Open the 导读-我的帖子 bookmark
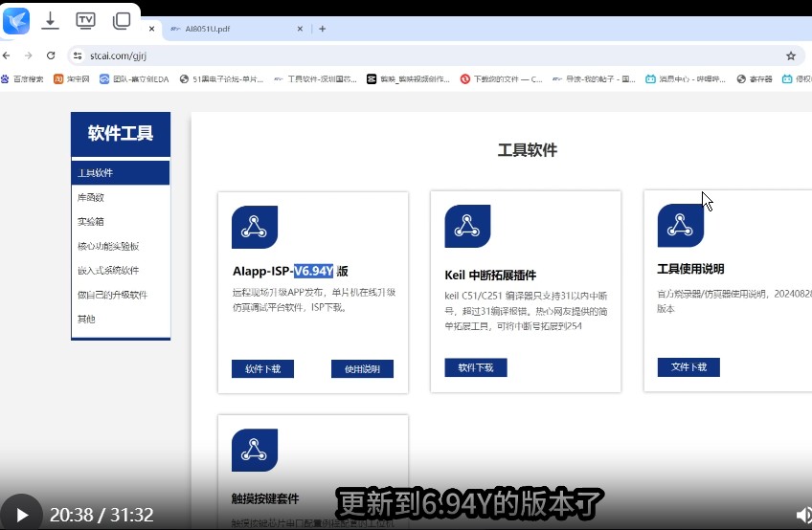The height and width of the screenshot is (530, 812). pos(594,79)
